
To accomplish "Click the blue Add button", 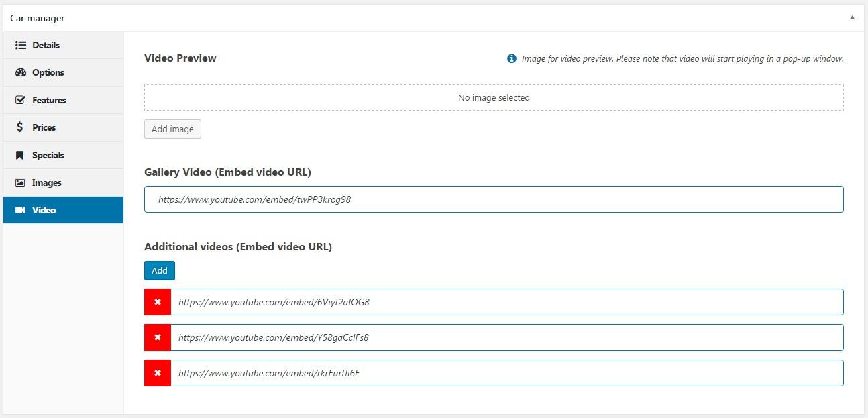I will (160, 270).
